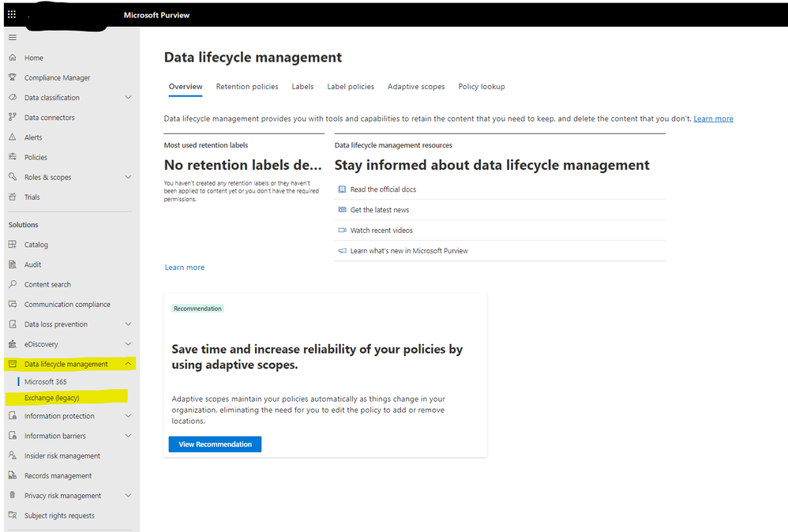The height and width of the screenshot is (532, 788).
Task: Select the Audit icon in sidebar
Action: pos(13,264)
